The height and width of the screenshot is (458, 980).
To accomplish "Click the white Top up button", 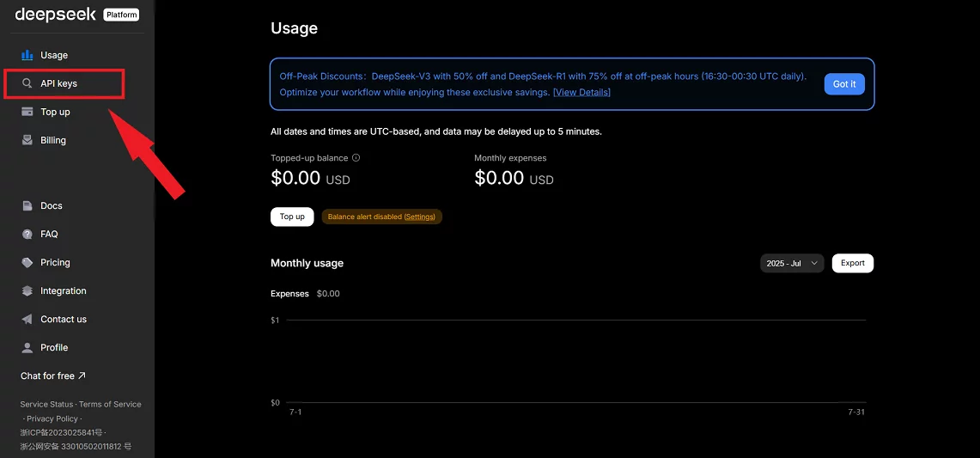I will point(292,217).
